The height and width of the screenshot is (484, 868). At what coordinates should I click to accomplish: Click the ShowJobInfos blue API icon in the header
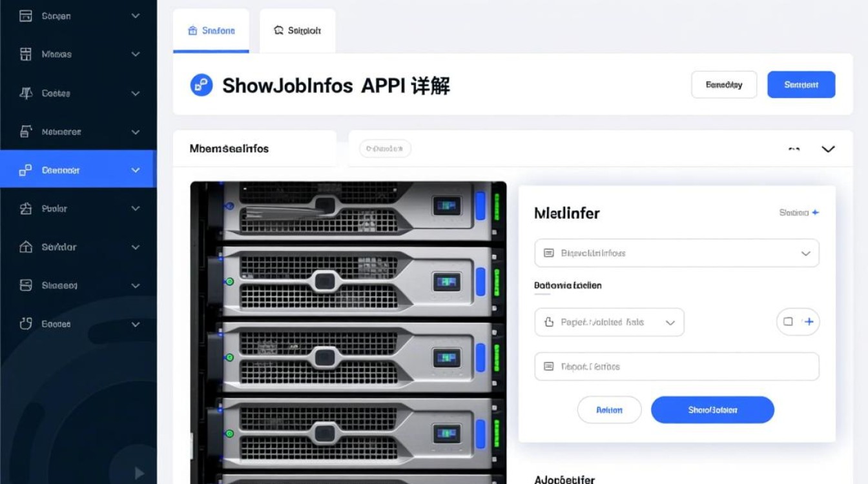[200, 85]
